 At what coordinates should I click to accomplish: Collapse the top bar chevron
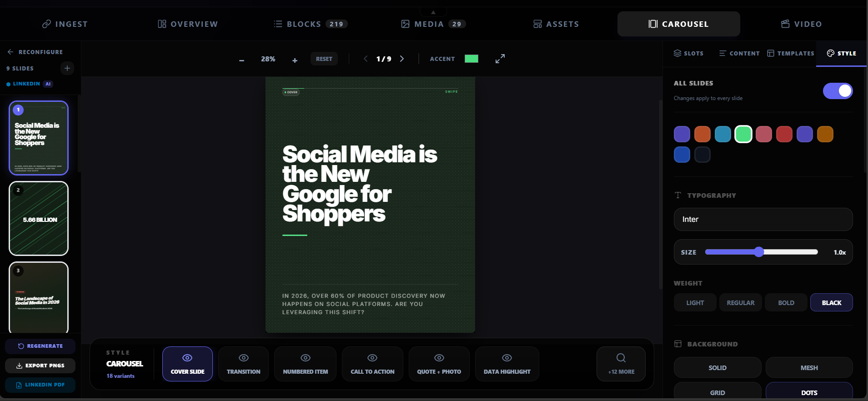click(x=433, y=12)
